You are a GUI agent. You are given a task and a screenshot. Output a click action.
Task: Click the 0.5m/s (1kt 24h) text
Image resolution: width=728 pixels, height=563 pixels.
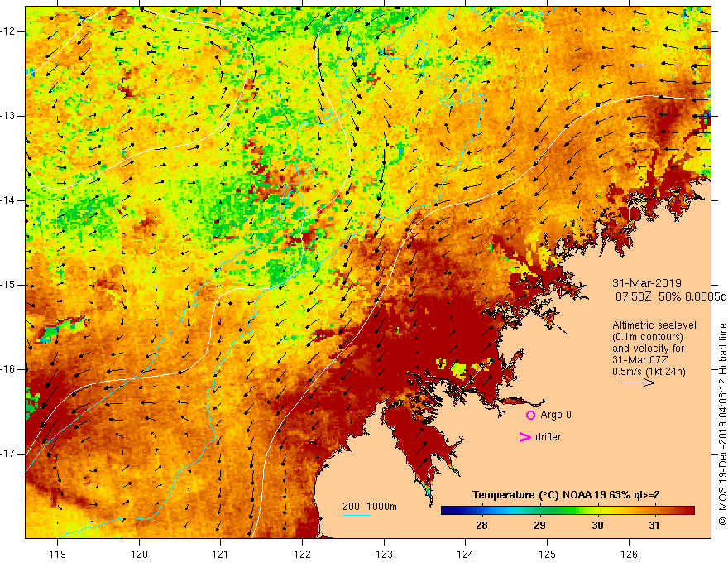click(x=649, y=372)
